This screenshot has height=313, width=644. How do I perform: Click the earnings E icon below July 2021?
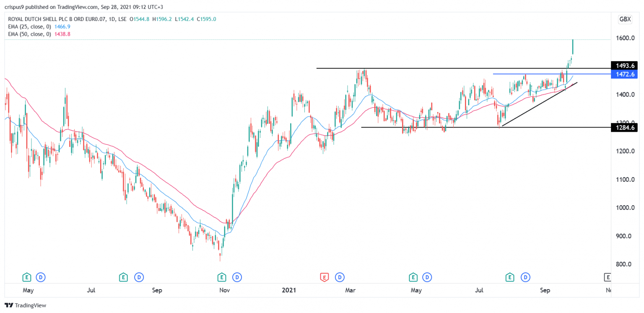tap(510, 277)
